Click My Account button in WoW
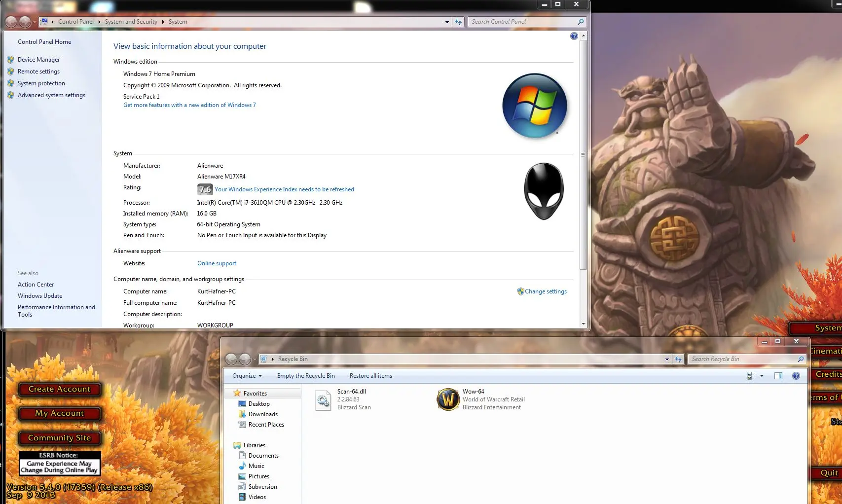The image size is (842, 504). coord(60,413)
